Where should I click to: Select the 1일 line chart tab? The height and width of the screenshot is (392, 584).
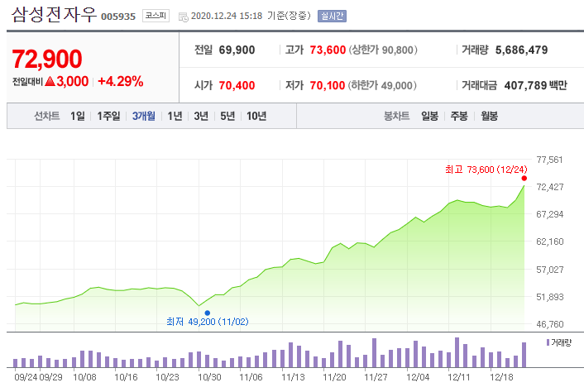pos(78,116)
